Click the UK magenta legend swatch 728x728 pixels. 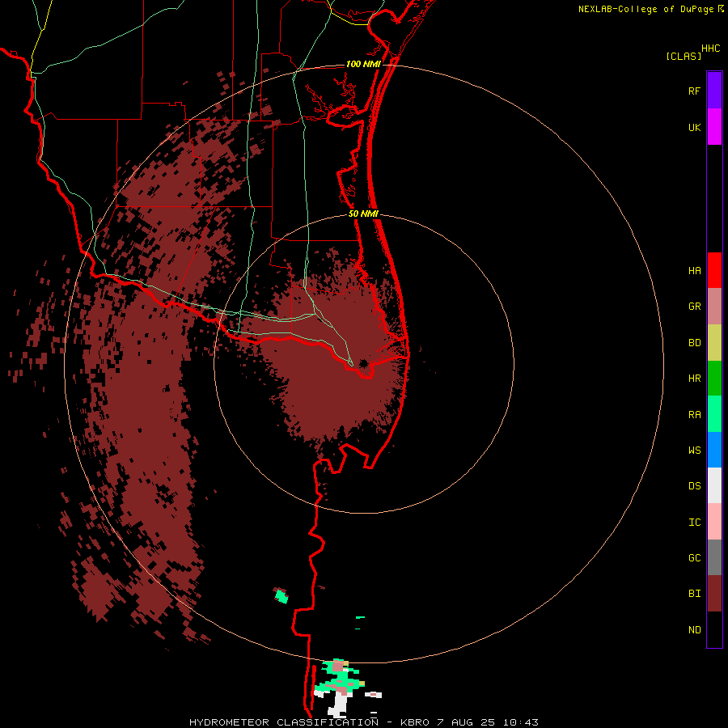714,127
